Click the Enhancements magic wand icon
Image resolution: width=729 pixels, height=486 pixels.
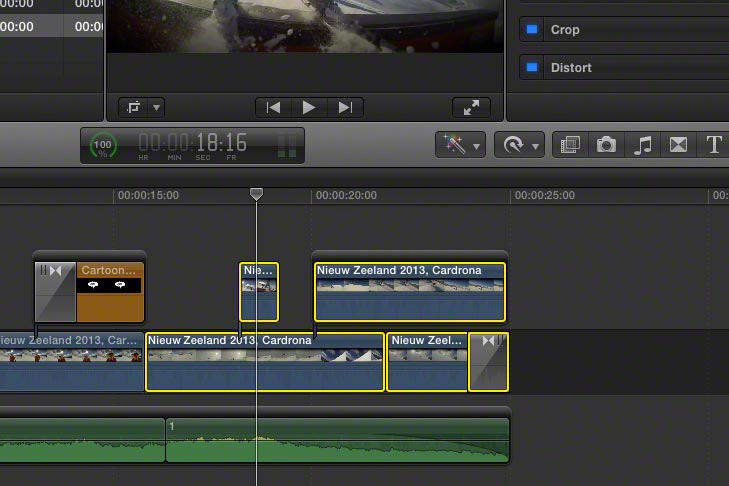(x=454, y=145)
